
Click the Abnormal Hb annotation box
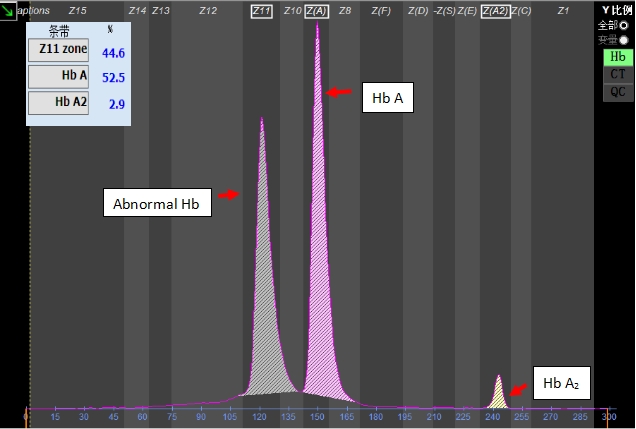(x=156, y=204)
